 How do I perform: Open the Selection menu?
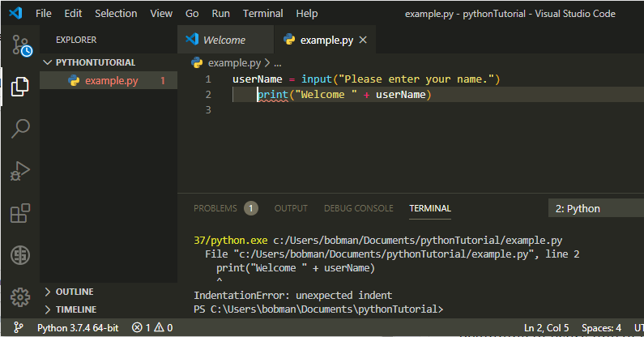click(116, 14)
